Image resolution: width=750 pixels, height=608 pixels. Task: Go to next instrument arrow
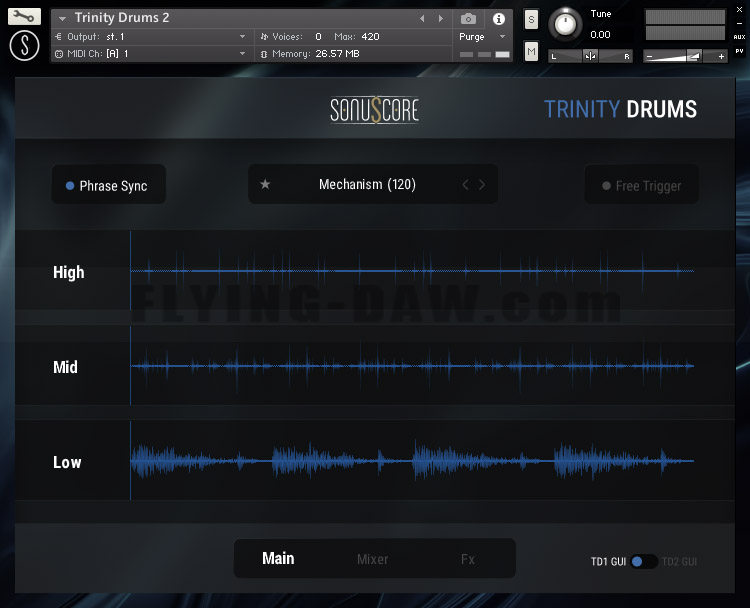tap(441, 19)
